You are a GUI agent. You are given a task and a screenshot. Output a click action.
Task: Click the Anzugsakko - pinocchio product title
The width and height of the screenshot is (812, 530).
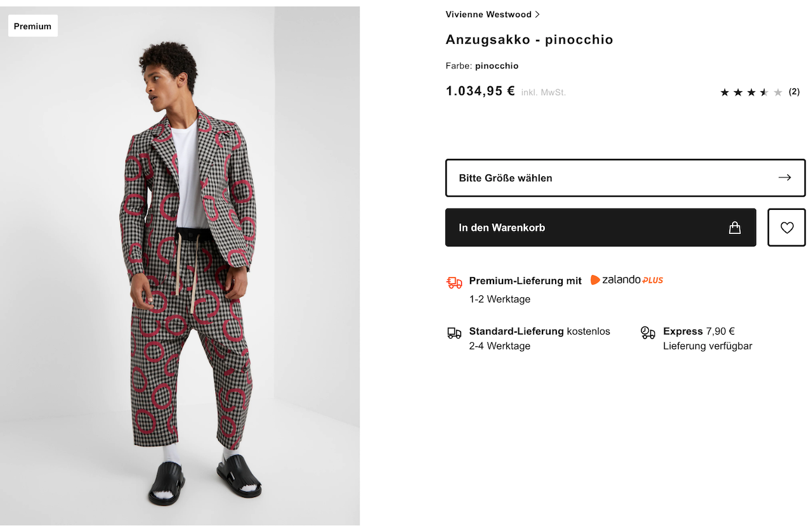point(529,40)
